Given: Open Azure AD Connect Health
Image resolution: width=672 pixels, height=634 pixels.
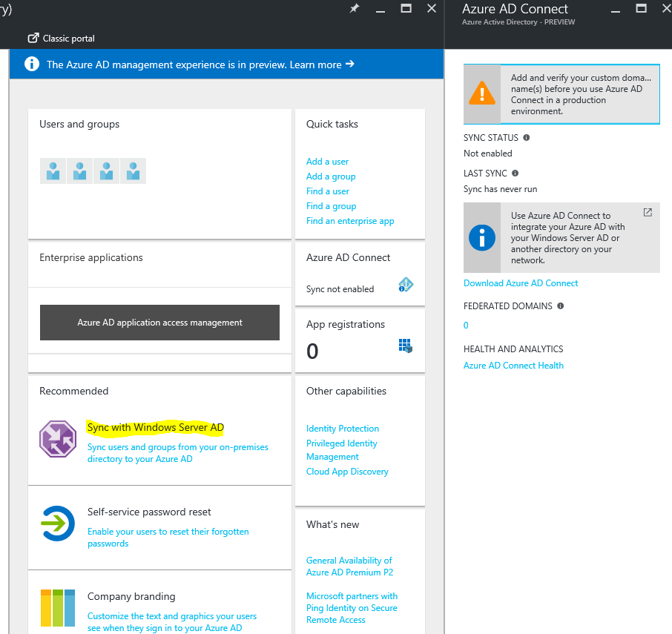Looking at the screenshot, I should click(513, 366).
